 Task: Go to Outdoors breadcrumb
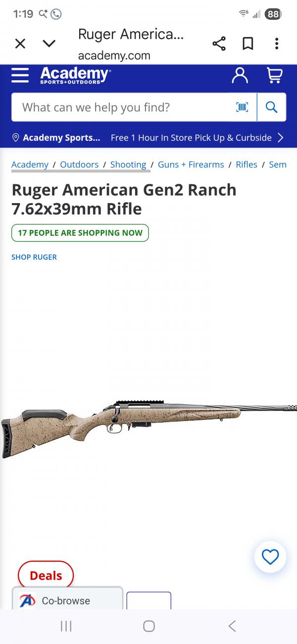tap(79, 164)
